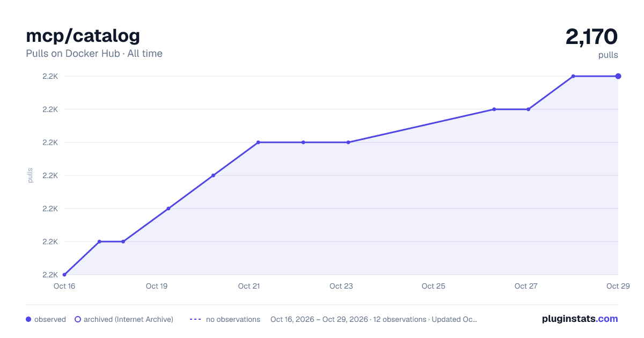The image size is (644, 338).
Task: Click the dashed 'no observations' legend line
Action: 195,319
